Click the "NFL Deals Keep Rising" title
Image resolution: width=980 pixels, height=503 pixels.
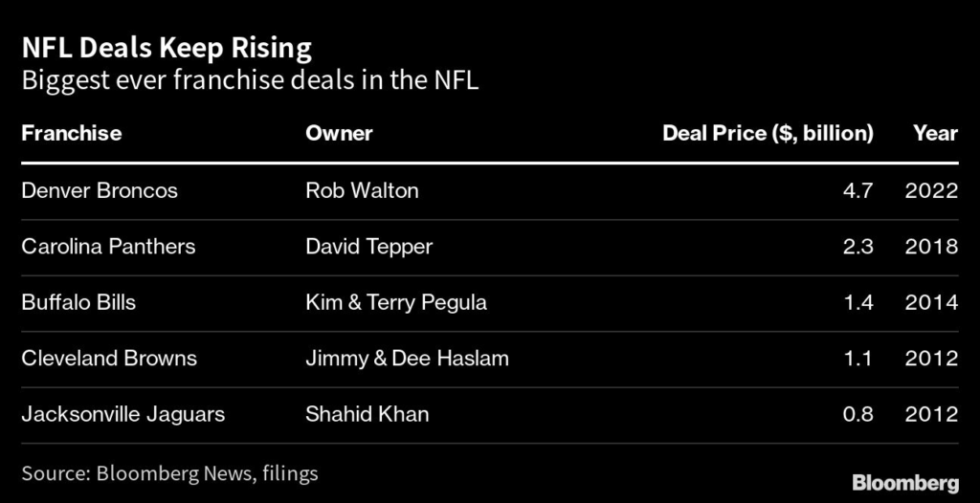point(166,47)
